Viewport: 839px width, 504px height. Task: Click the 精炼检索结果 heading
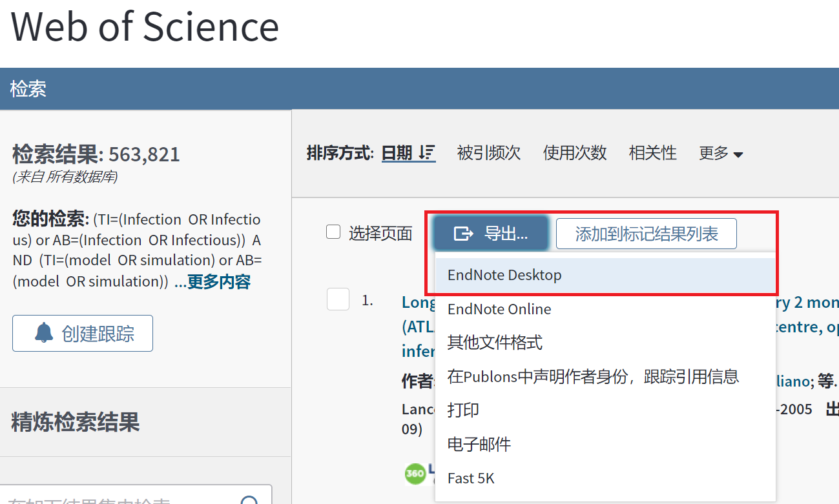tap(76, 422)
